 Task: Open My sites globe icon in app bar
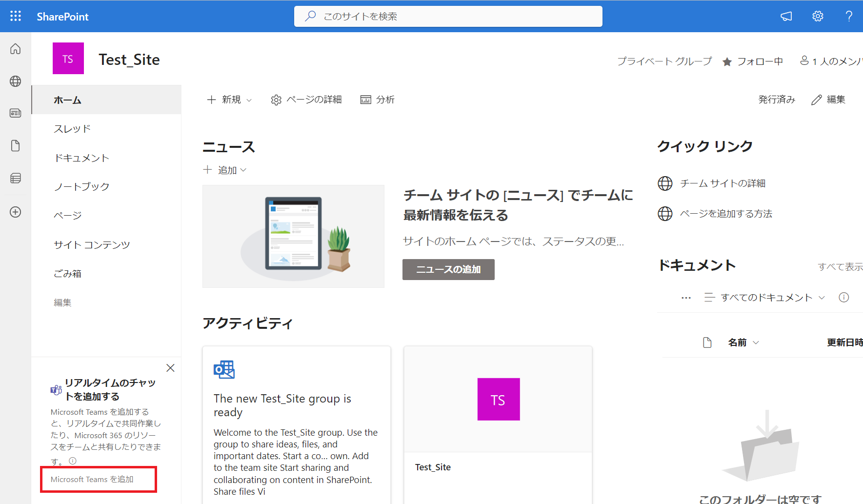pyautogui.click(x=16, y=81)
